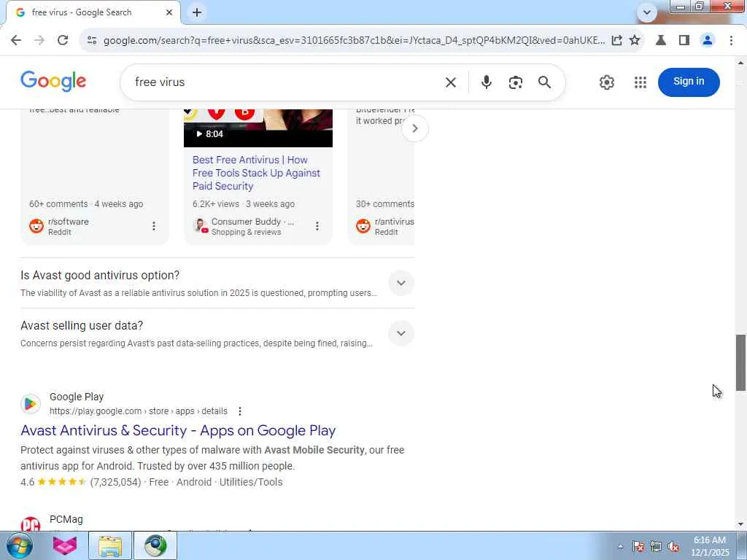Submit search with magnifier icon

pos(544,82)
